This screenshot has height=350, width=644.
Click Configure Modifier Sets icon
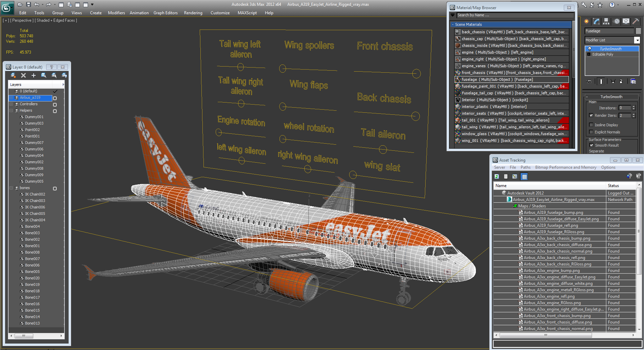point(633,81)
